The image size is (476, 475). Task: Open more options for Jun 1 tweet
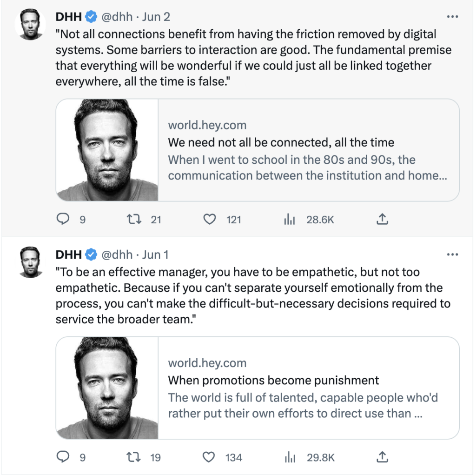tap(452, 255)
